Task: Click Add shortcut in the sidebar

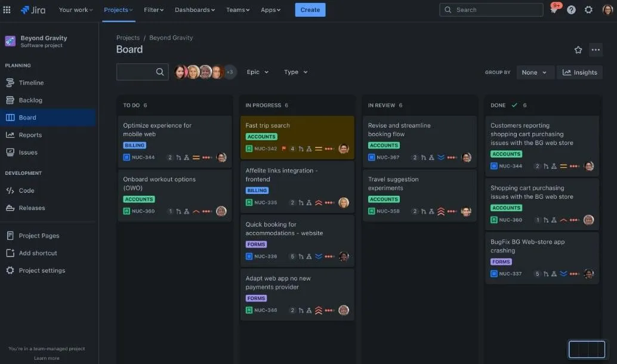Action: point(48,253)
